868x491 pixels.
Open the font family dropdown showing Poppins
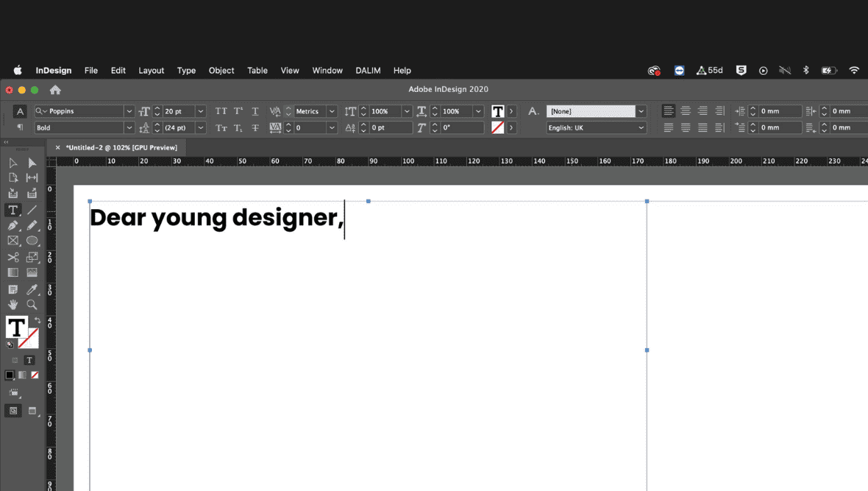[x=129, y=111]
